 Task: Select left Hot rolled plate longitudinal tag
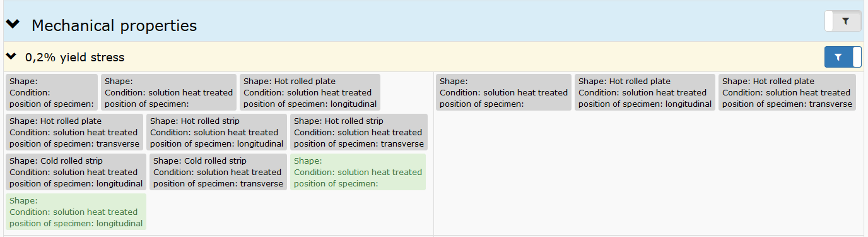click(x=310, y=92)
